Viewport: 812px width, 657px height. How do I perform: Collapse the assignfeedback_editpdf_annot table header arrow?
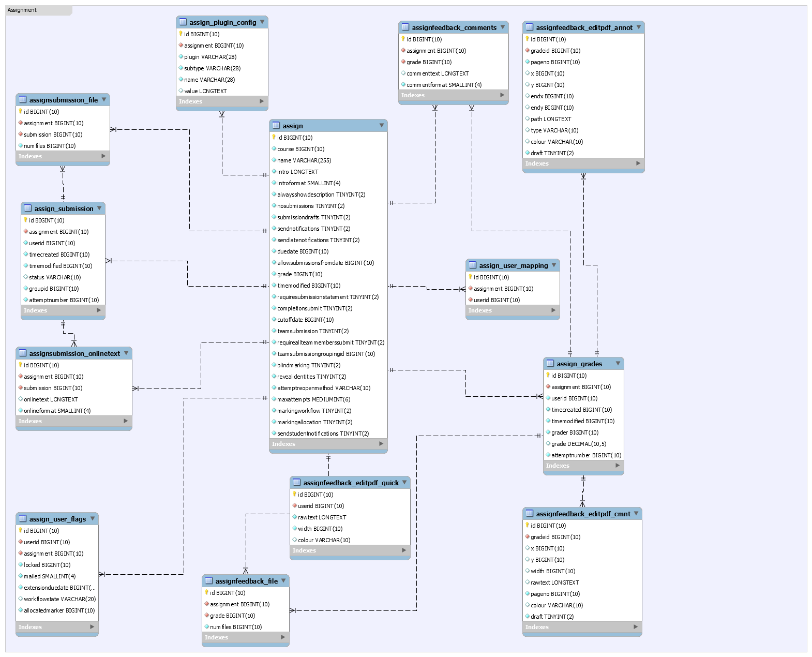pyautogui.click(x=639, y=27)
